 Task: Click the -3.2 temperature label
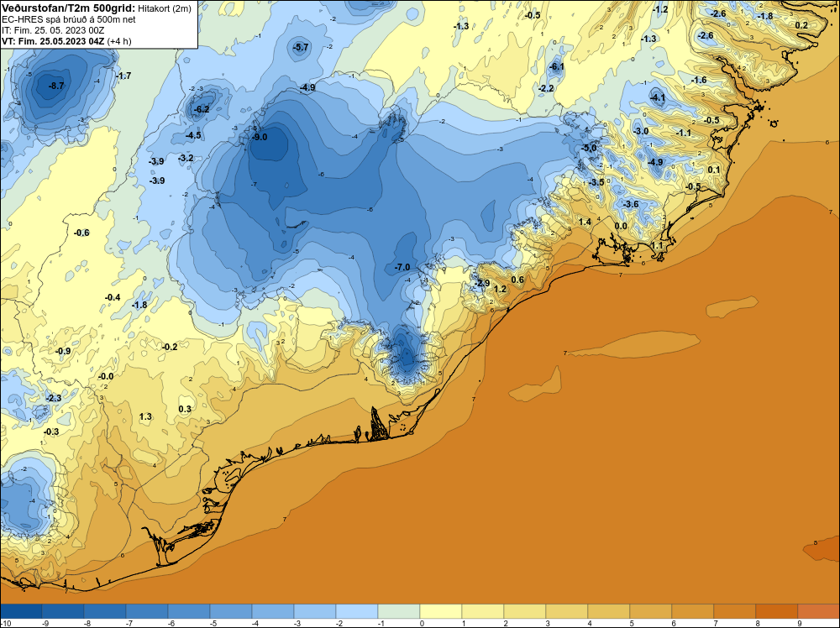click(x=186, y=159)
